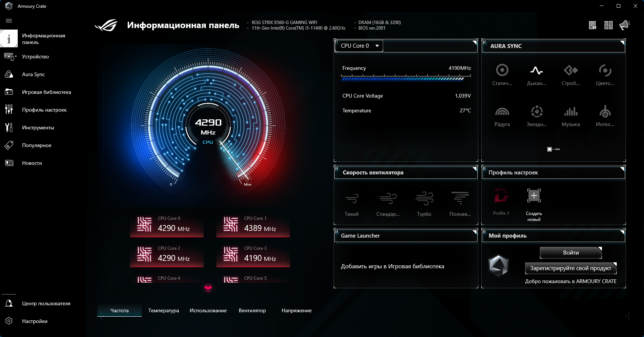
Task: Click the ROG logo in header
Action: coord(106,25)
